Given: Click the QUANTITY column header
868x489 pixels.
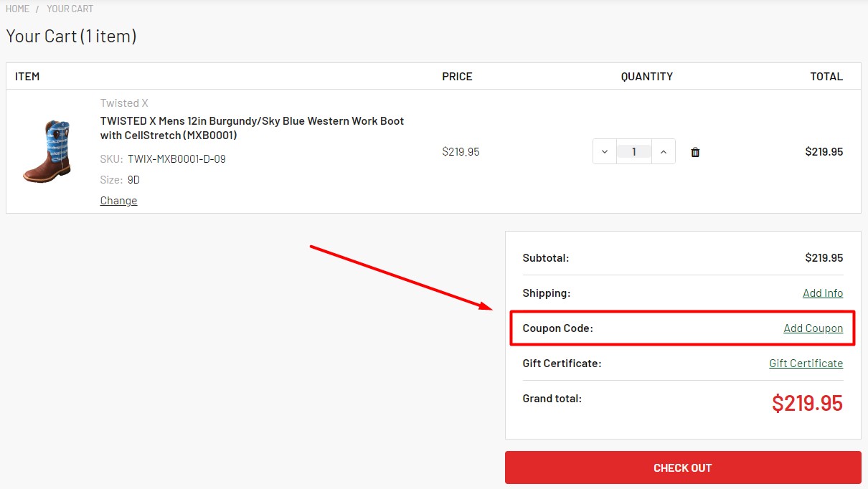Looking at the screenshot, I should (646, 76).
